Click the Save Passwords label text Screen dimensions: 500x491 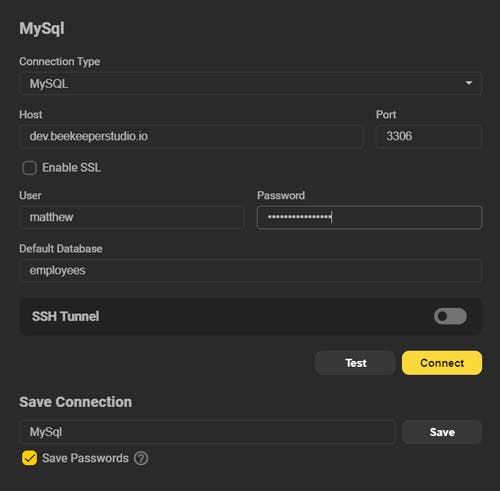[x=85, y=458]
